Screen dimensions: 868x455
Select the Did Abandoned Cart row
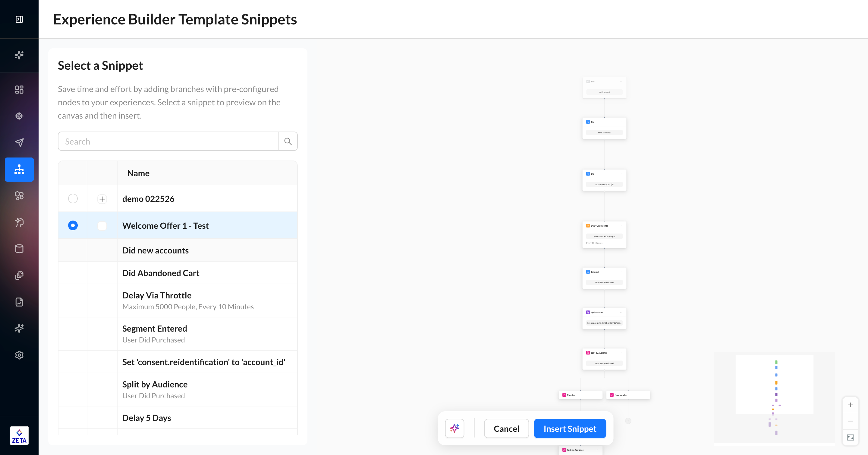pos(161,273)
